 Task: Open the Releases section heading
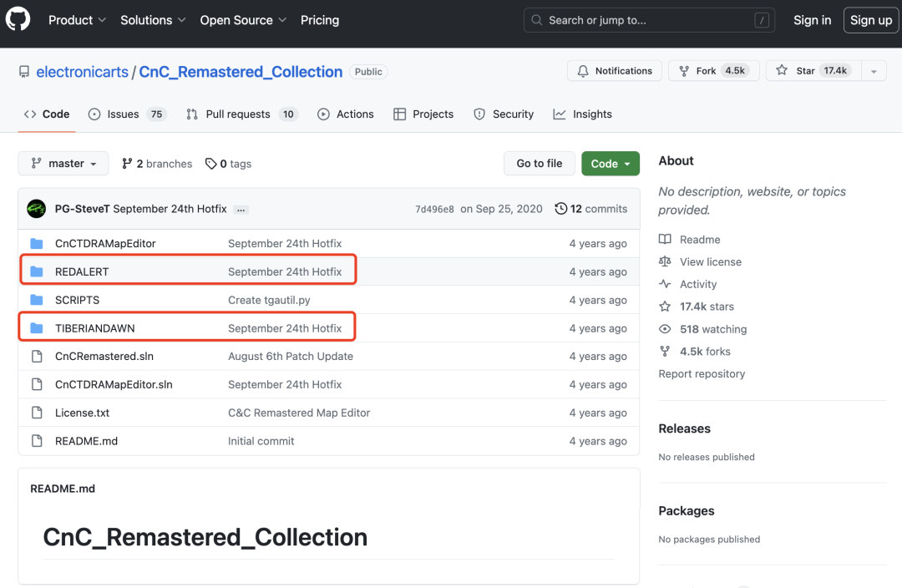pyautogui.click(x=685, y=428)
